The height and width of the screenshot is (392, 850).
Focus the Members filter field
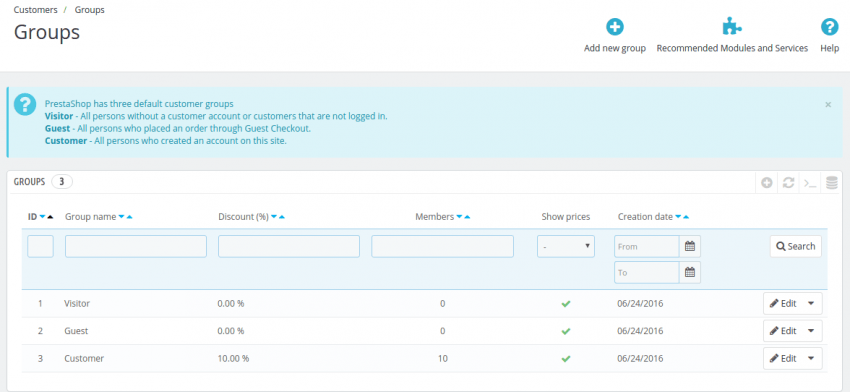442,246
